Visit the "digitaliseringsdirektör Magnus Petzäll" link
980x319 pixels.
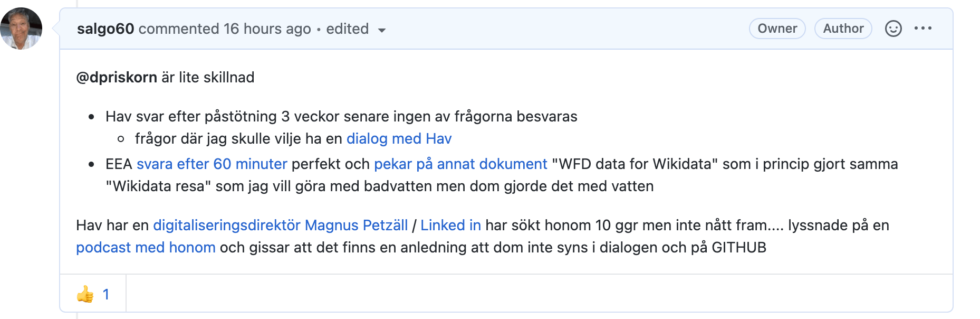coord(280,226)
